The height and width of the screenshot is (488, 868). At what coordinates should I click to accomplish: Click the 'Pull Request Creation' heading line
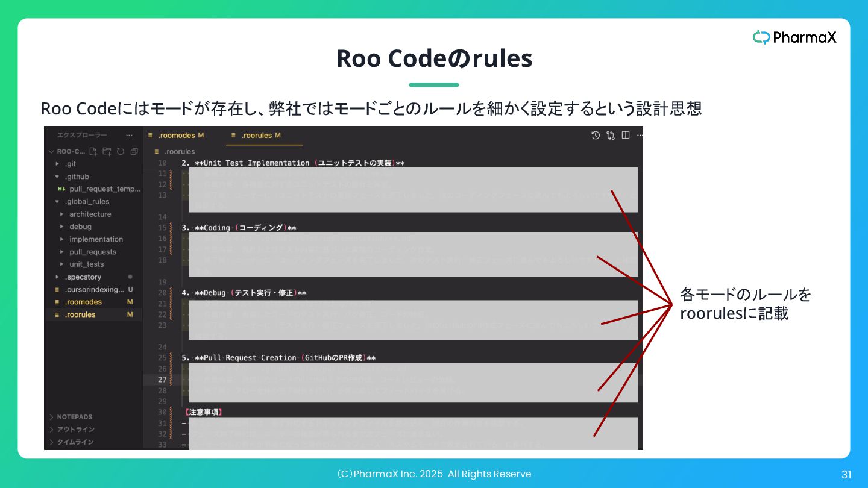pyautogui.click(x=278, y=358)
